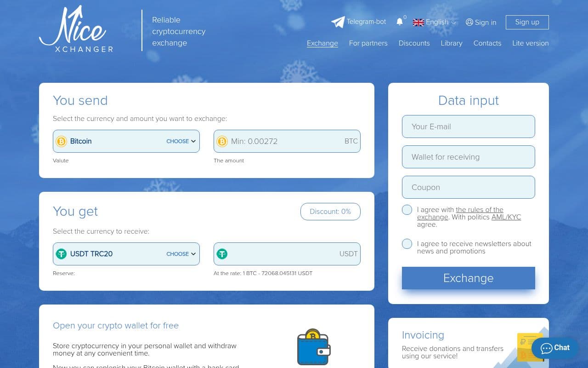
Task: Click the Bitcoin coin icon in You send
Action: click(61, 141)
